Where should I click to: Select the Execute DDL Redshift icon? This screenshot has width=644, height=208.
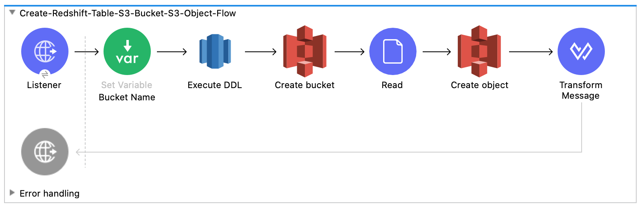(215, 51)
